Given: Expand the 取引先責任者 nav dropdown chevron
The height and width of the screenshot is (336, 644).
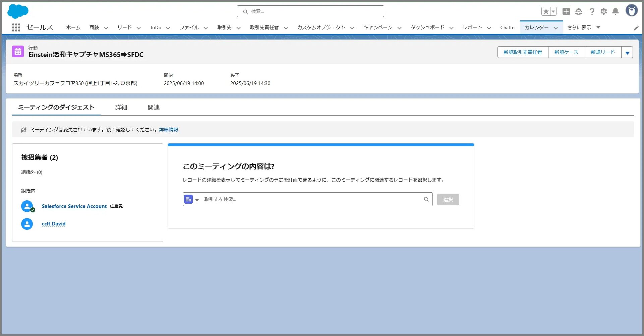Looking at the screenshot, I should [286, 28].
